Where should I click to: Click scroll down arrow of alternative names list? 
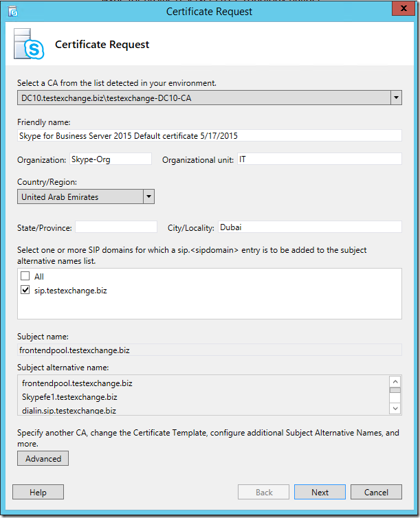(395, 409)
